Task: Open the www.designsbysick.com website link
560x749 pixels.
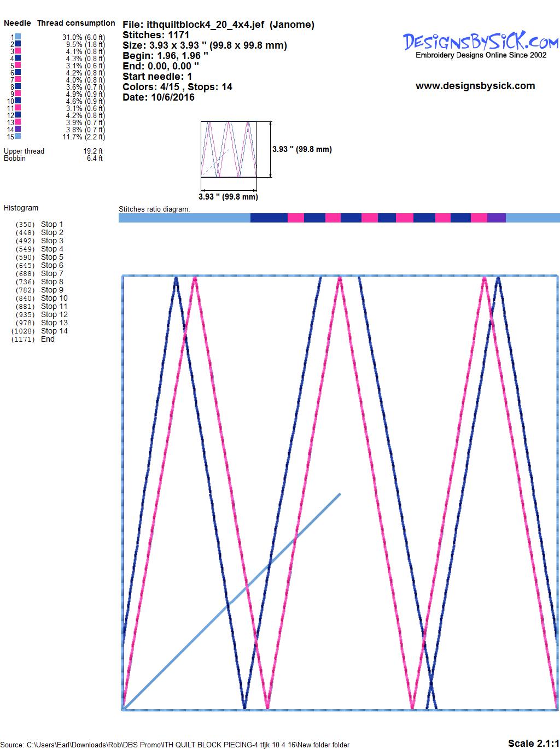Action: pos(475,86)
